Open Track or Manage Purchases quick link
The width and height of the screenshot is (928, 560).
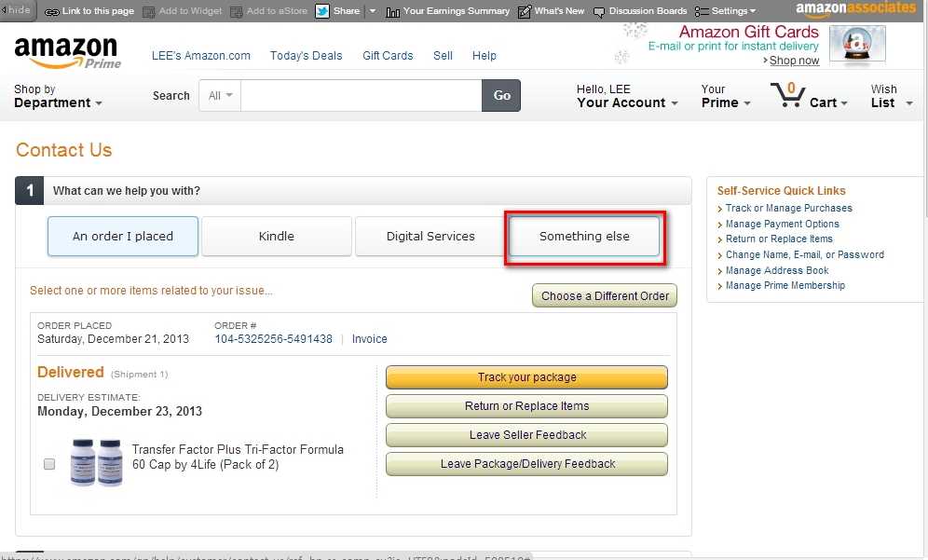[788, 208]
